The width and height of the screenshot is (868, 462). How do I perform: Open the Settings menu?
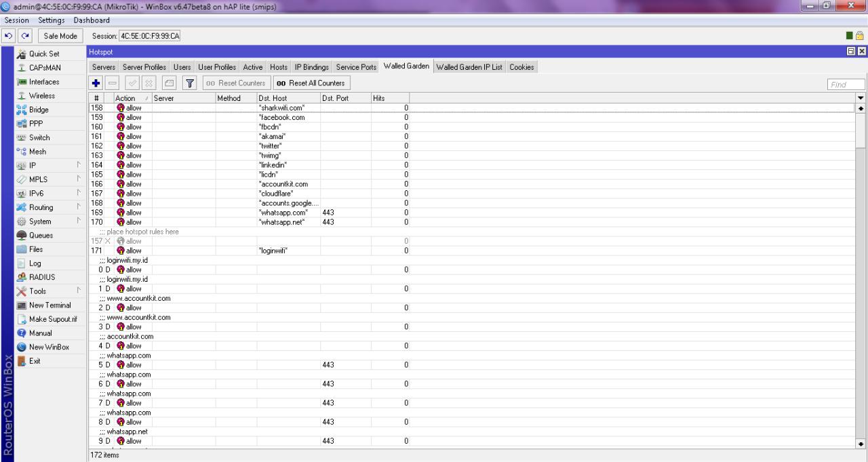52,20
